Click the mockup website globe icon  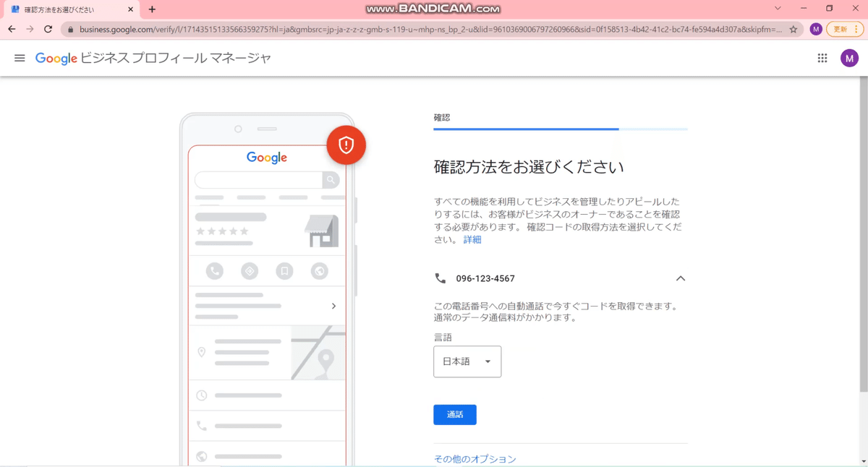[x=319, y=271]
